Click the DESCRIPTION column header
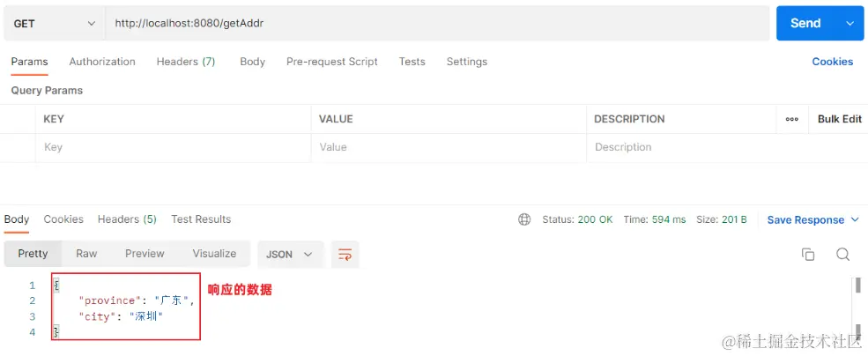The image size is (868, 356). point(629,119)
